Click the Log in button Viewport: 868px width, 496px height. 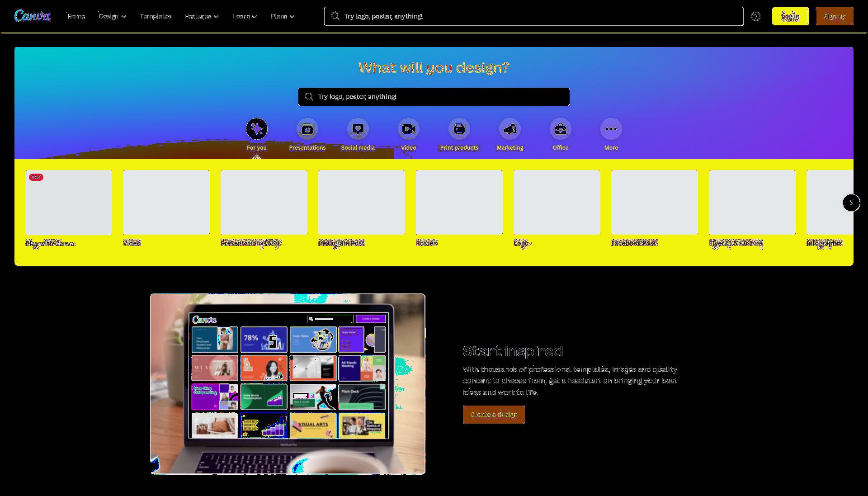click(790, 16)
